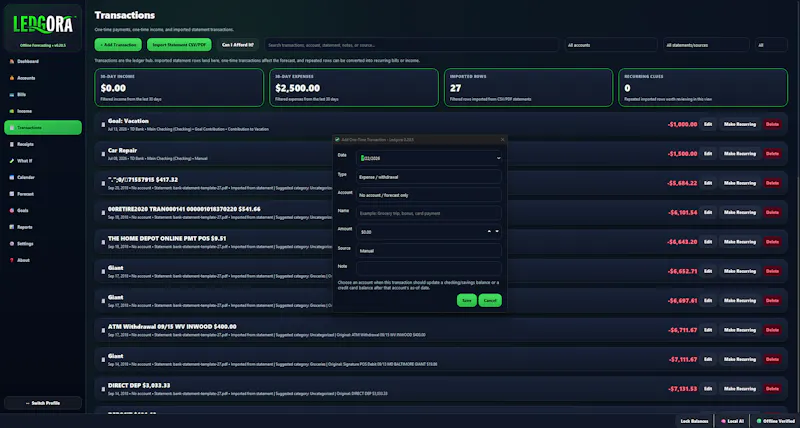
Task: Click the dialog title bar app icon
Action: (337, 139)
